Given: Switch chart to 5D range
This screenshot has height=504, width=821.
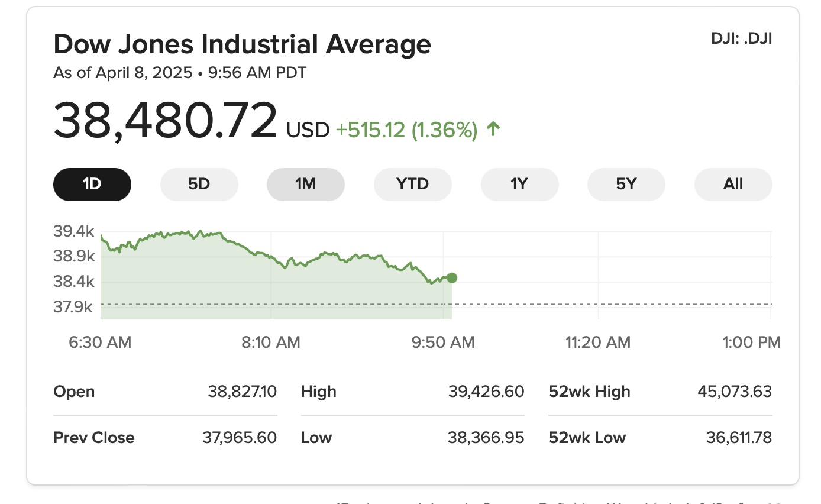Looking at the screenshot, I should [199, 184].
